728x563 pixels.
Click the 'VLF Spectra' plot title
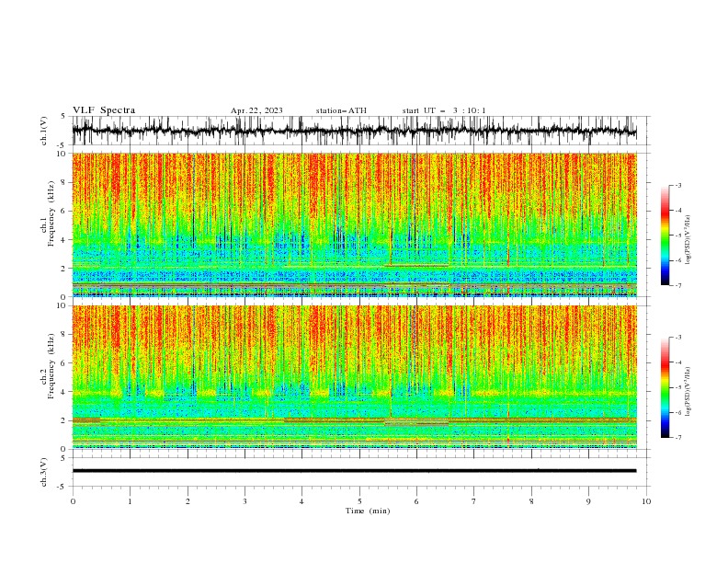click(x=104, y=110)
